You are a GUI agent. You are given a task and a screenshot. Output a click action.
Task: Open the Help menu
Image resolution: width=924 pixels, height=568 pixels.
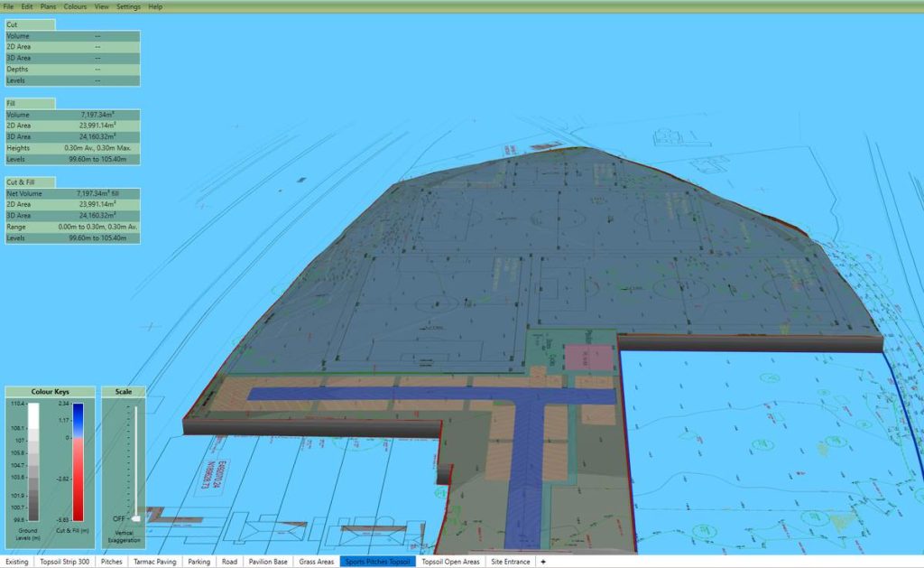point(155,6)
